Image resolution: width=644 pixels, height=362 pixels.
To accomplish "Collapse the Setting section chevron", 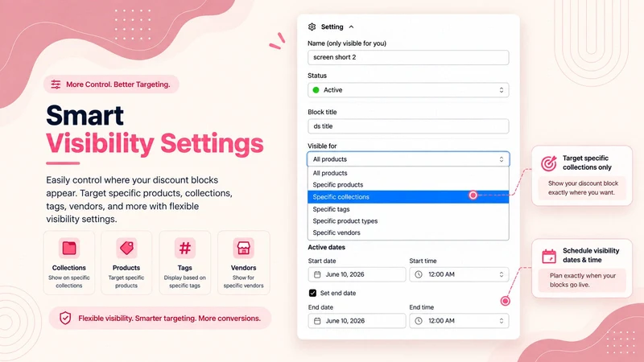I will [x=351, y=27].
